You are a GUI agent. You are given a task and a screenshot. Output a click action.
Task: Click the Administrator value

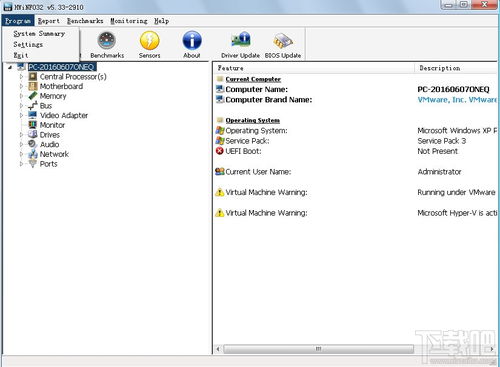tap(439, 172)
